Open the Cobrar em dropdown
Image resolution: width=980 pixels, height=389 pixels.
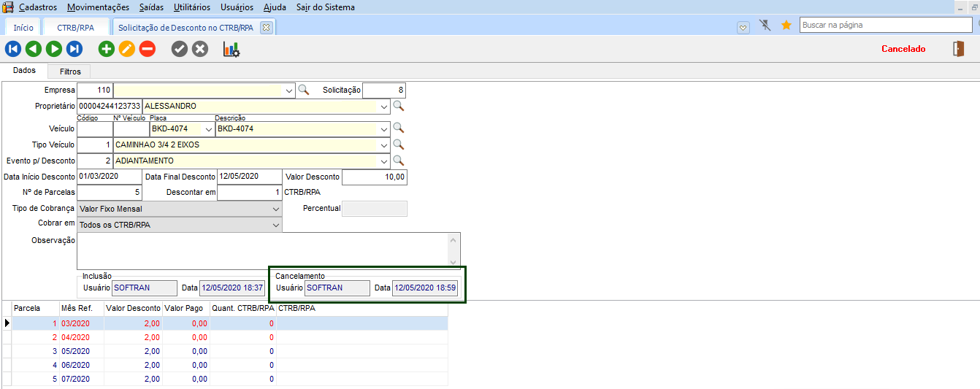point(275,226)
